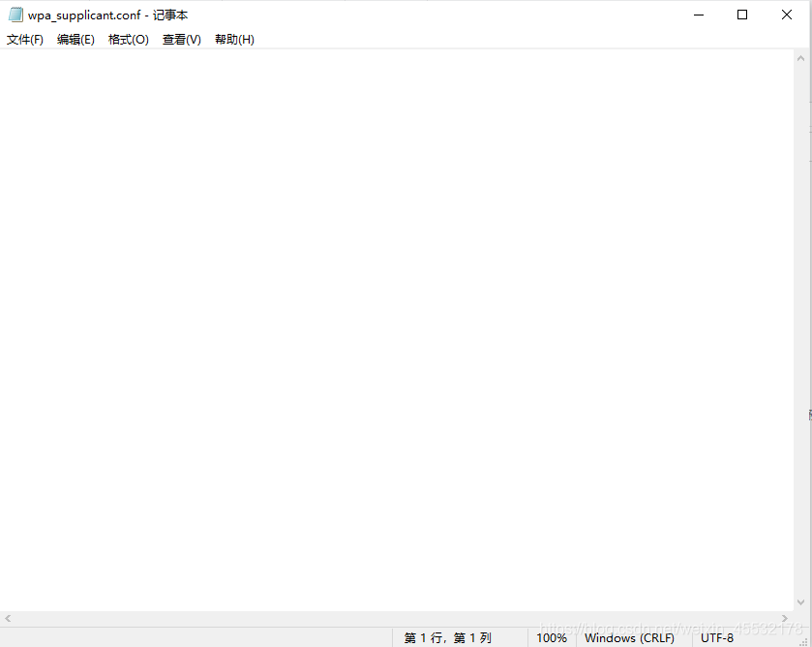Open the 格式(O) menu
Viewport: 812px width, 647px height.
click(x=129, y=40)
